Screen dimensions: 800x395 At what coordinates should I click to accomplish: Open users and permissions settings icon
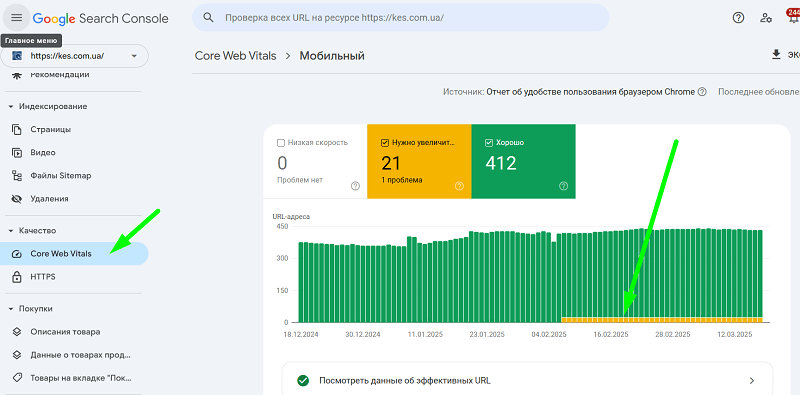coord(766,18)
